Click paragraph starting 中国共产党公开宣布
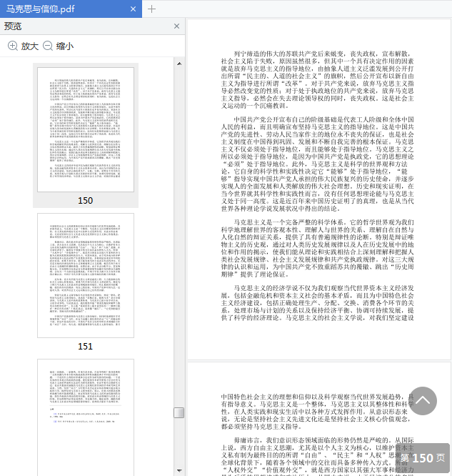Viewport: 452px width, 476px height. (317, 164)
